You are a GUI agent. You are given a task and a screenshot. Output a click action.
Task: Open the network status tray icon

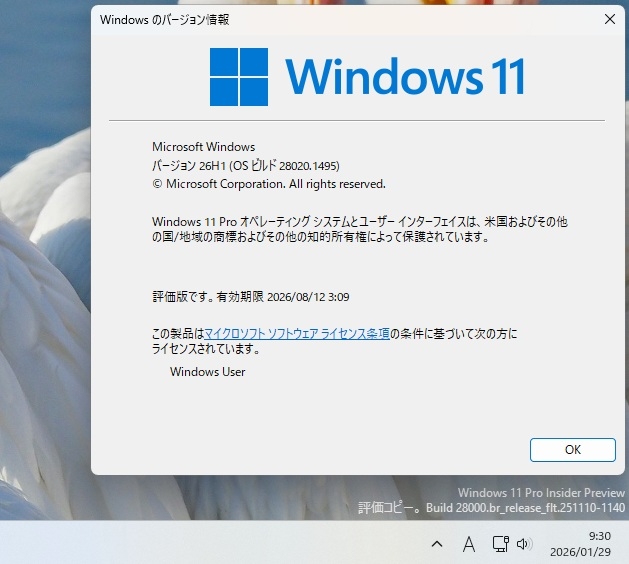pyautogui.click(x=500, y=544)
